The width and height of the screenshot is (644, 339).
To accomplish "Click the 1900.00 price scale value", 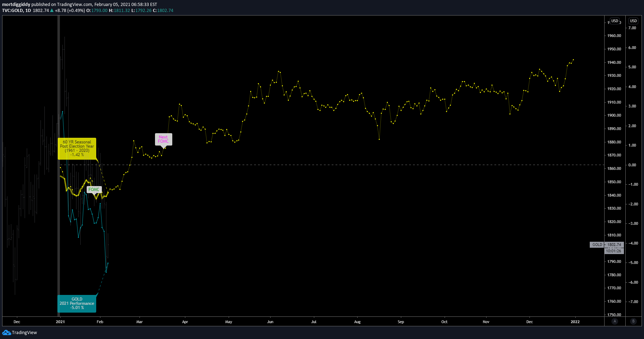I will tap(614, 115).
